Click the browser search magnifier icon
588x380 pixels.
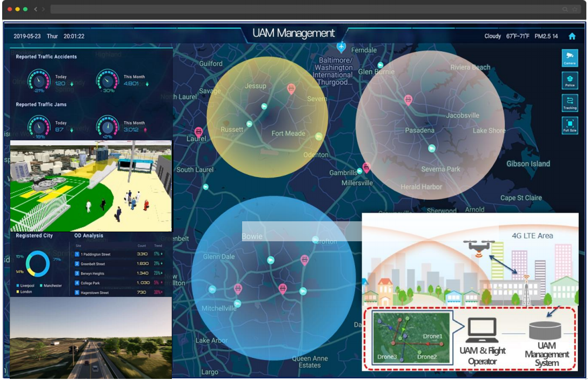click(565, 9)
